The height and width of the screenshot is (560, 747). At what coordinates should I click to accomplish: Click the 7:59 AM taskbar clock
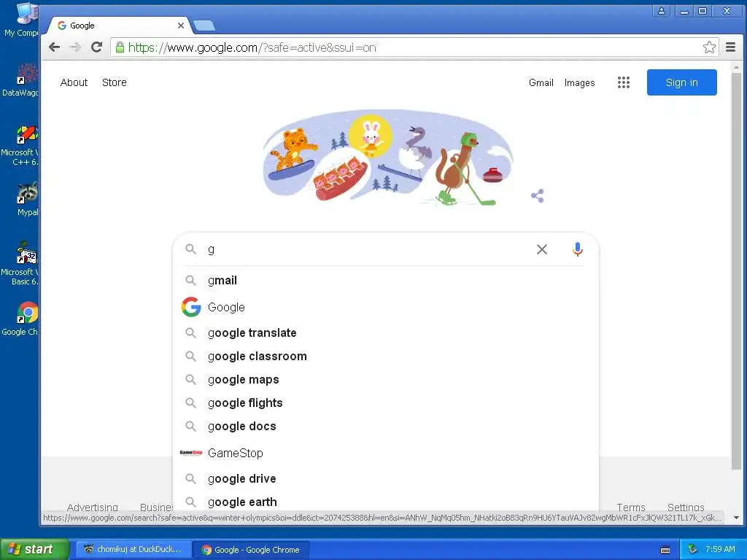[x=720, y=549]
